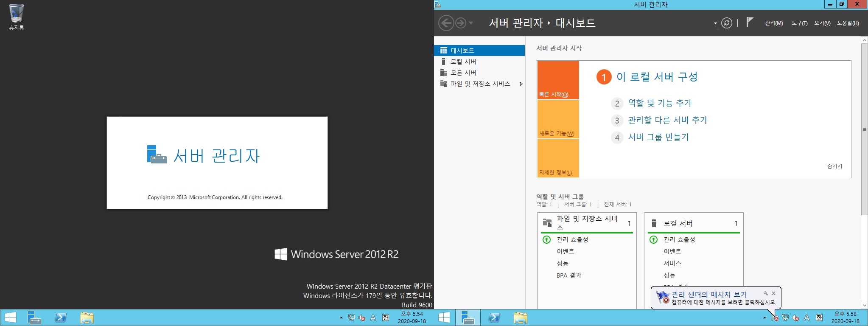Open clock showing 오후 5:58

pyautogui.click(x=846, y=318)
